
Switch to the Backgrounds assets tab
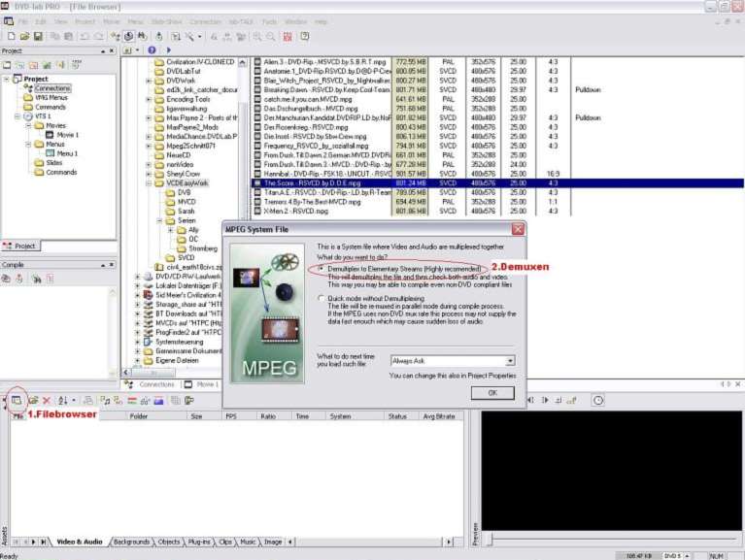(x=130, y=542)
